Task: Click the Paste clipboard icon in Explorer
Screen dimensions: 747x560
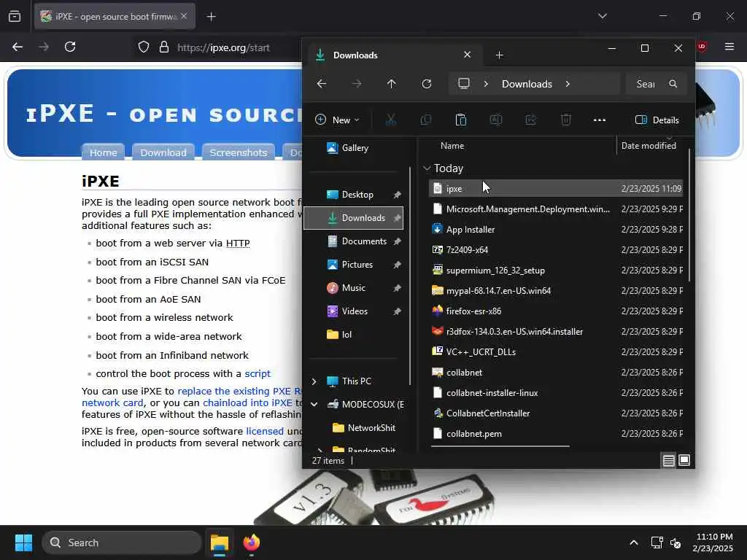Action: [x=461, y=120]
